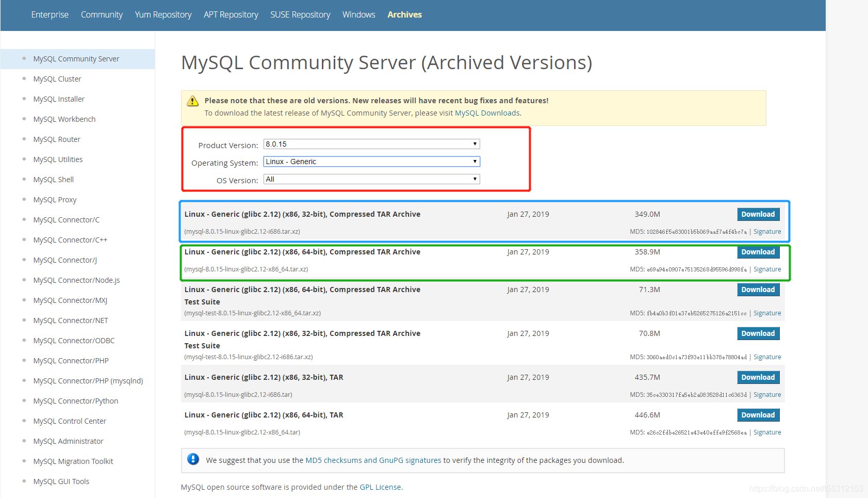Open MySQL Connector/C in the sidebar
The width and height of the screenshot is (868, 498).
(x=67, y=220)
